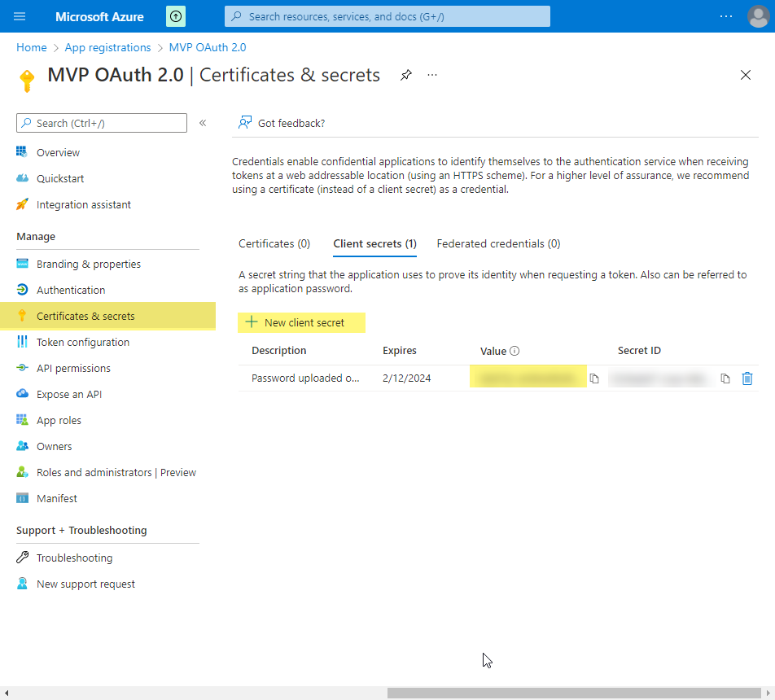The image size is (775, 700).
Task: Open more options ellipsis next to pin
Action: (432, 75)
